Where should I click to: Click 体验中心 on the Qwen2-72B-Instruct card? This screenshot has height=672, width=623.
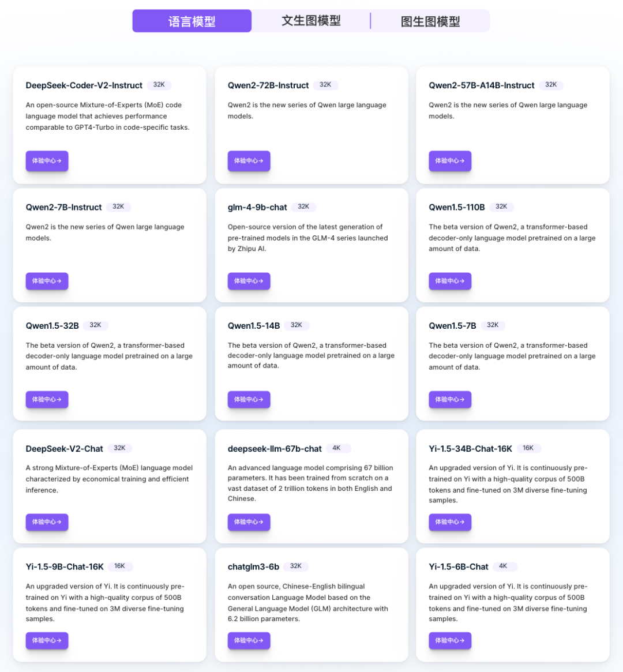click(249, 161)
